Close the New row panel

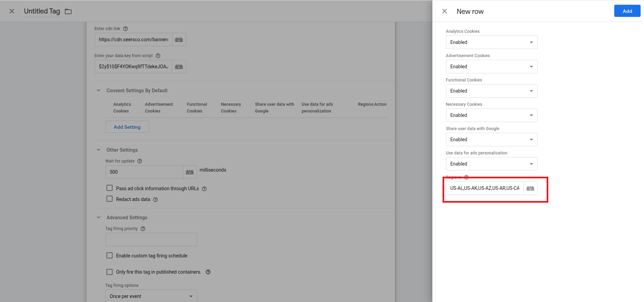pyautogui.click(x=445, y=11)
